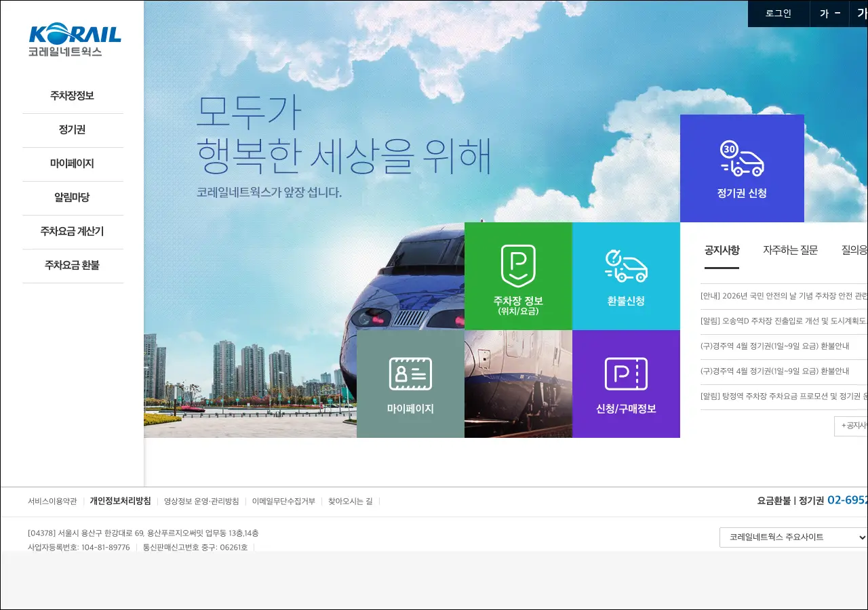Screen dimensions: 868x610
Task: Select 주차요금 환불 in sidebar
Action: 73,265
